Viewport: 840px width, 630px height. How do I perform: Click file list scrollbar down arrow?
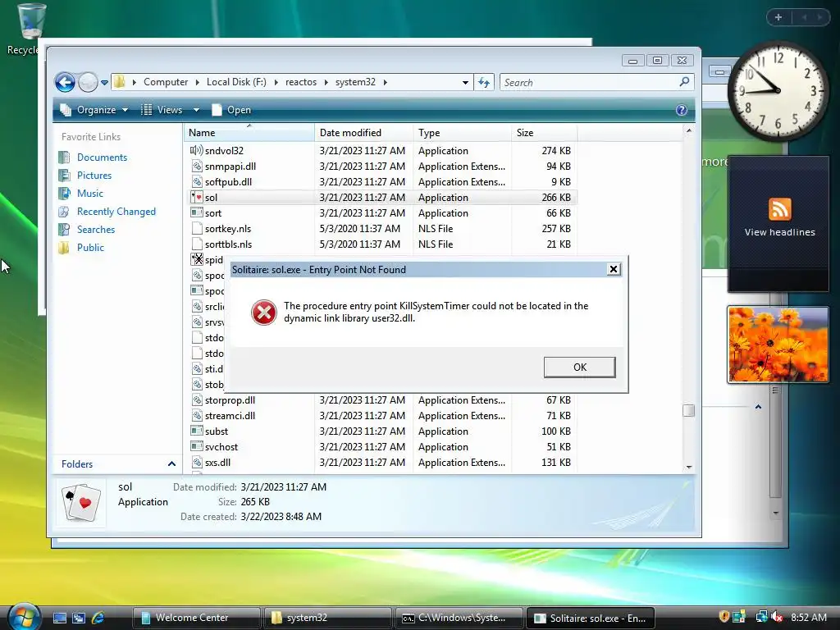(x=689, y=467)
